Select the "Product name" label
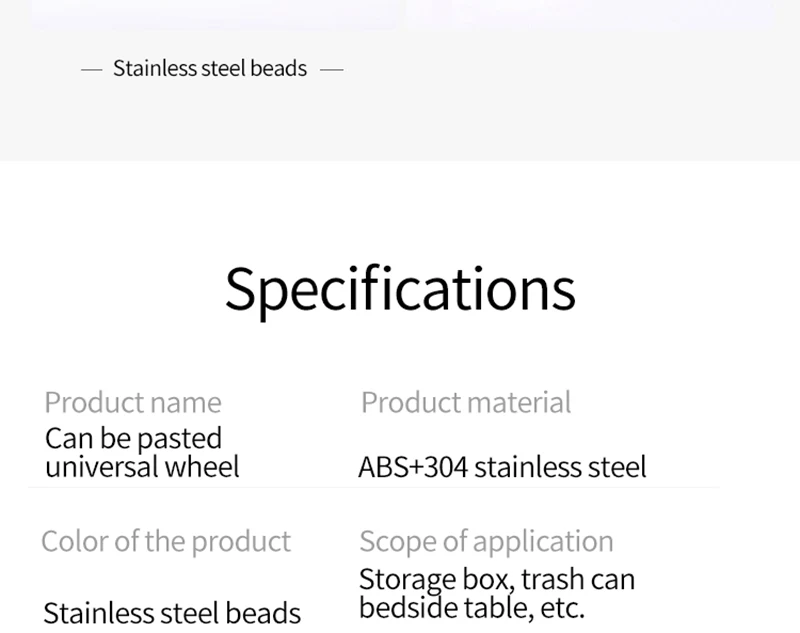 133,402
